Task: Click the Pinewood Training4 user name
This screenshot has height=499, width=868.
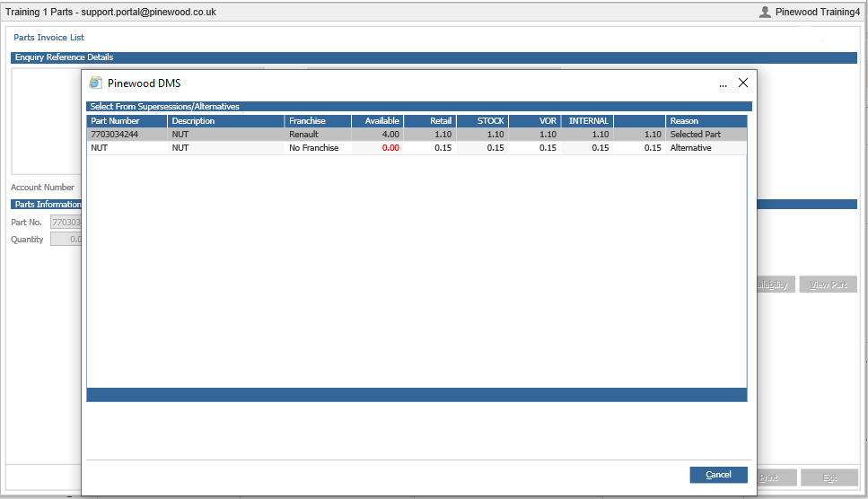Action: pos(818,12)
